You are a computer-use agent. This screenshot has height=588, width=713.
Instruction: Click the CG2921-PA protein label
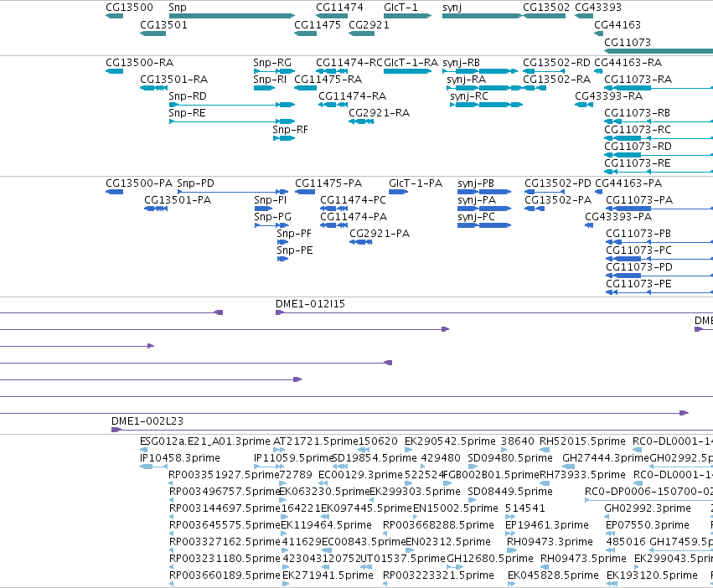[x=380, y=235]
